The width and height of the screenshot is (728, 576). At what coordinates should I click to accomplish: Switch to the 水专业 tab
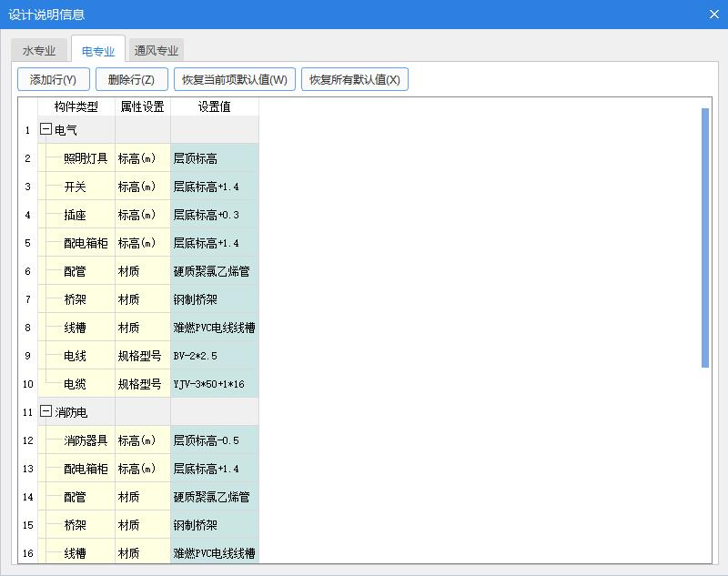pyautogui.click(x=39, y=51)
